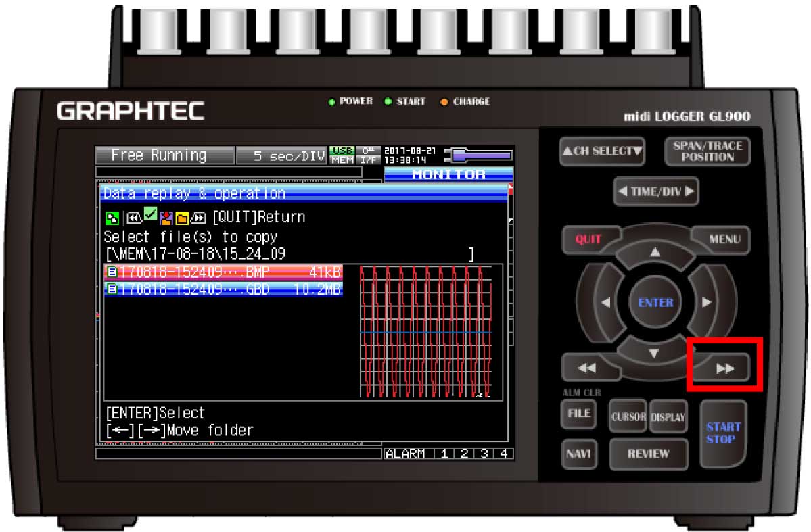
Task: Click the fast-forward double-arrow key
Action: point(724,368)
